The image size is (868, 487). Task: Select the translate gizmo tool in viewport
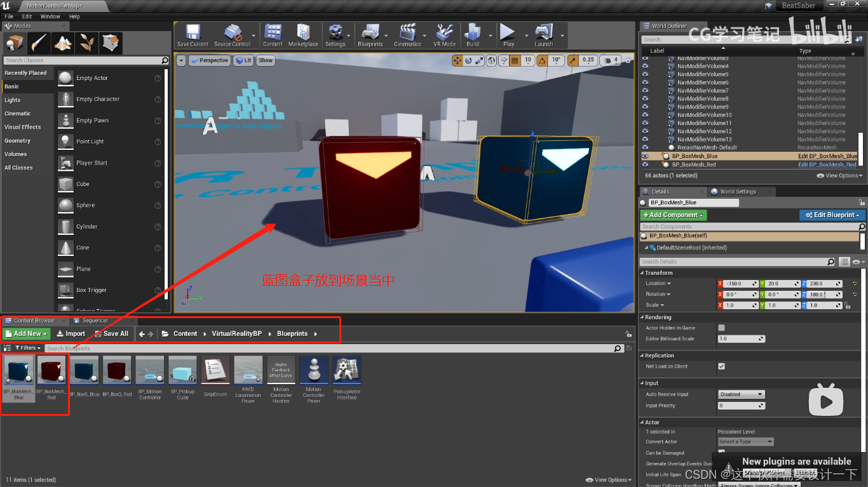coord(457,60)
